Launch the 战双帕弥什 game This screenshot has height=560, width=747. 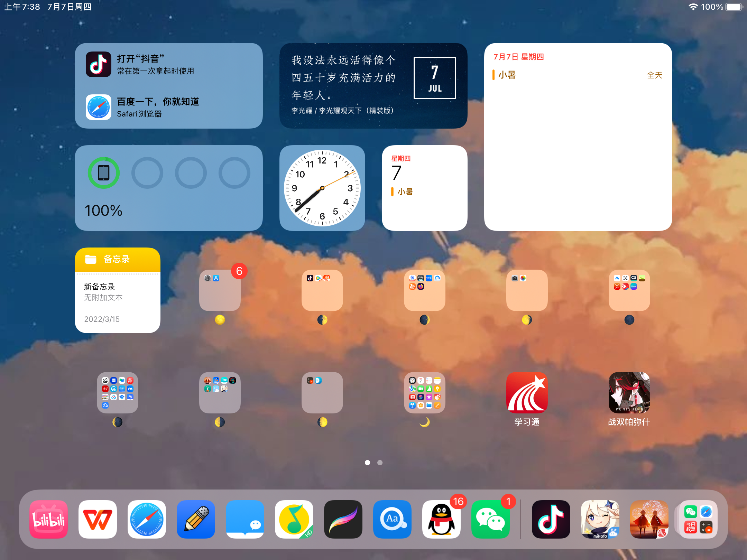pos(629,393)
